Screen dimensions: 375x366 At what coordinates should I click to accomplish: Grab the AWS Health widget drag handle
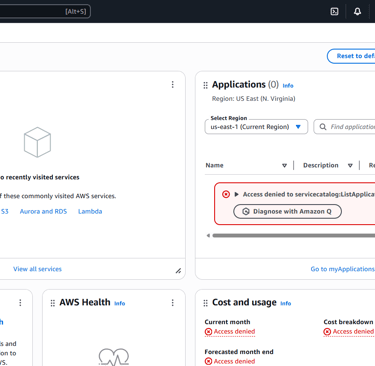coord(53,303)
